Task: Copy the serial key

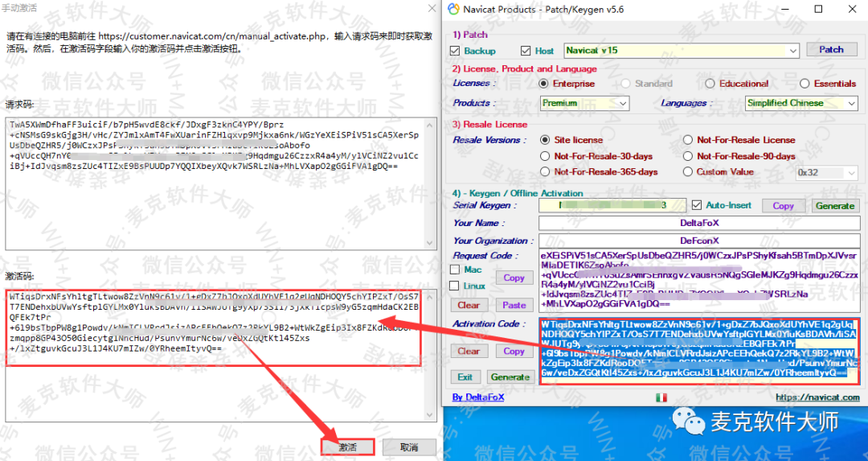Action: click(783, 206)
